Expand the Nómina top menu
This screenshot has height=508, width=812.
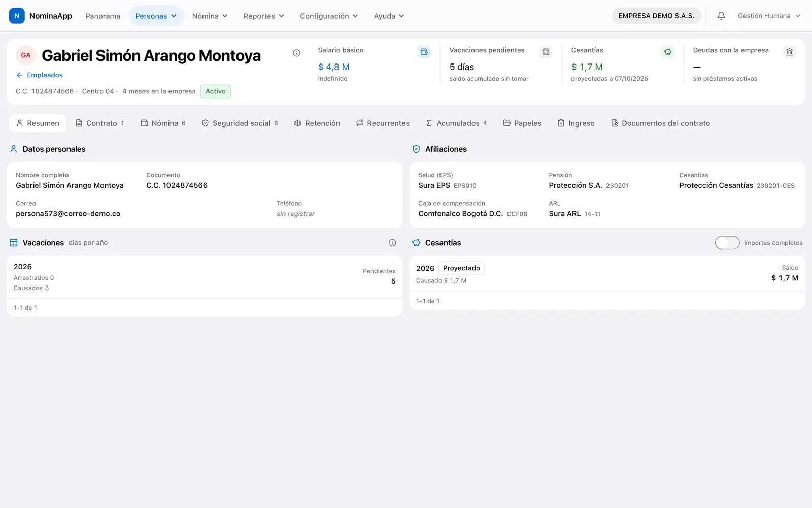pos(210,16)
